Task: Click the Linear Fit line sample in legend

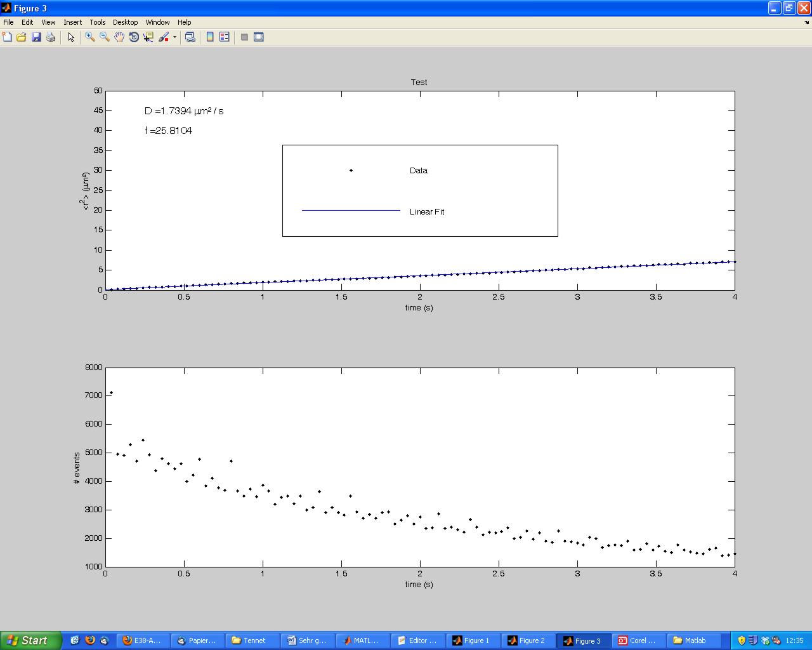Action: [x=351, y=211]
